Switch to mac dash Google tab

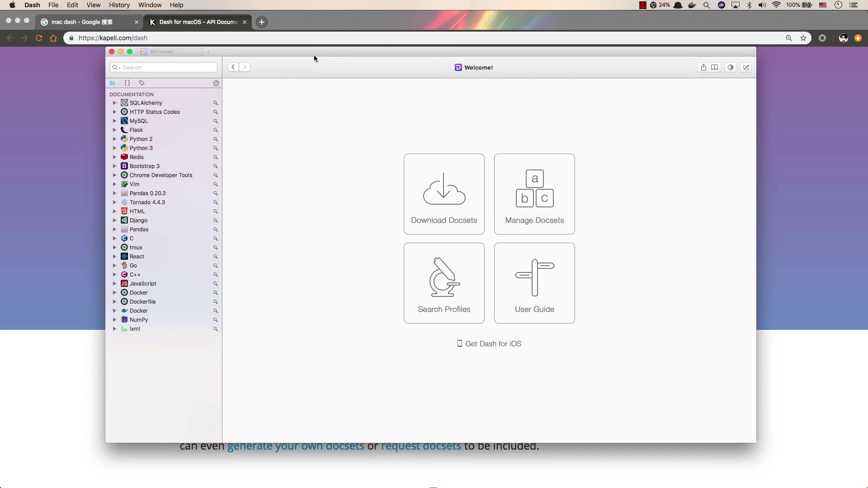(90, 22)
